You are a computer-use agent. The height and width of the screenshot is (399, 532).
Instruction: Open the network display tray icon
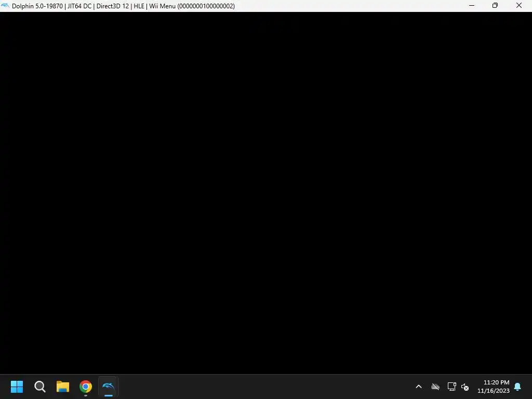[x=451, y=387]
